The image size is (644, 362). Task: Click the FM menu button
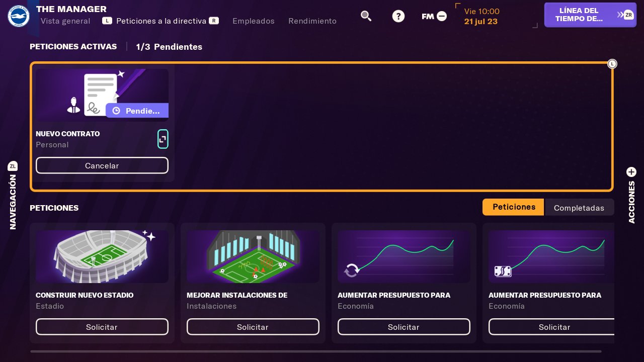coord(434,16)
